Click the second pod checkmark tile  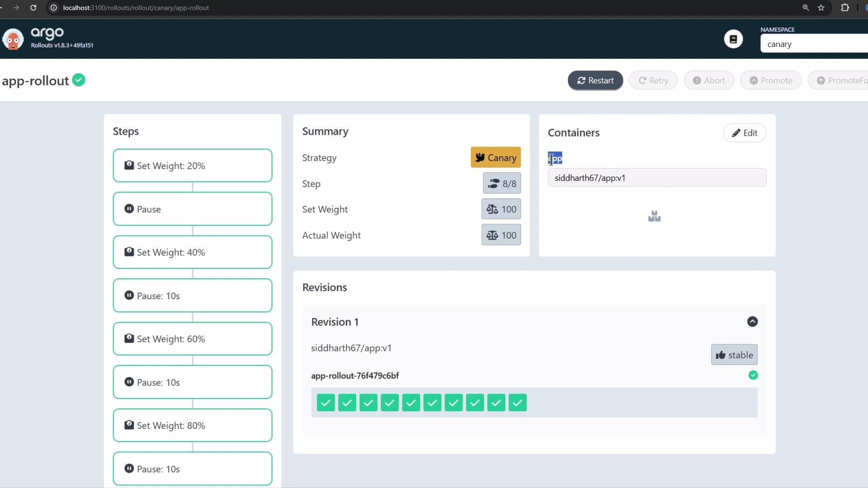click(x=347, y=403)
